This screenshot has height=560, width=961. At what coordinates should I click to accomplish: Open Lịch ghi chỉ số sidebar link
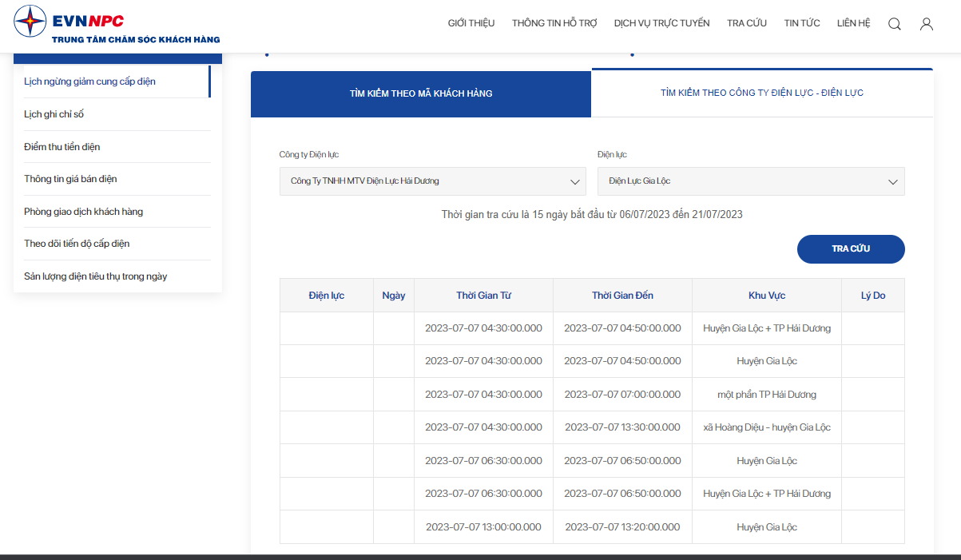[54, 114]
